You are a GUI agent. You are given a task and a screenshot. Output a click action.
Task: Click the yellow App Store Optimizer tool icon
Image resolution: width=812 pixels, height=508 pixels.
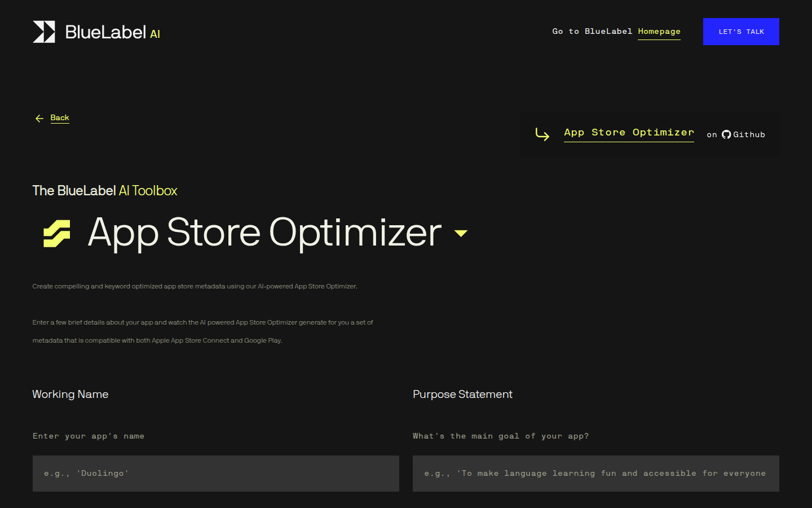[57, 233]
